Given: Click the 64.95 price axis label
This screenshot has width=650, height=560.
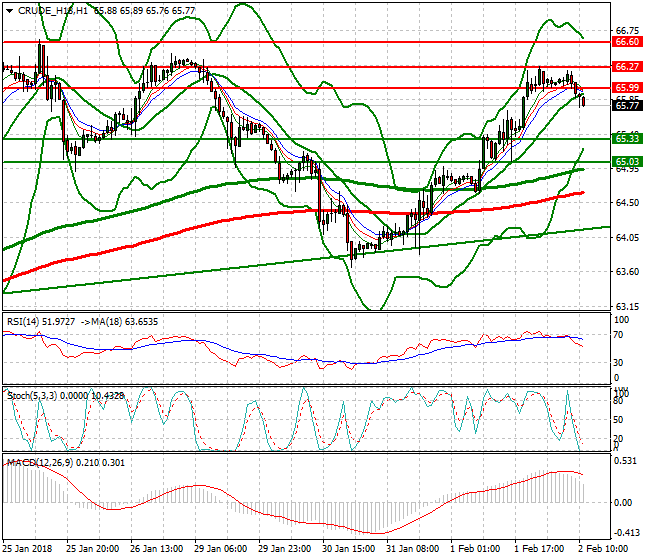Looking at the screenshot, I should click(x=627, y=169).
